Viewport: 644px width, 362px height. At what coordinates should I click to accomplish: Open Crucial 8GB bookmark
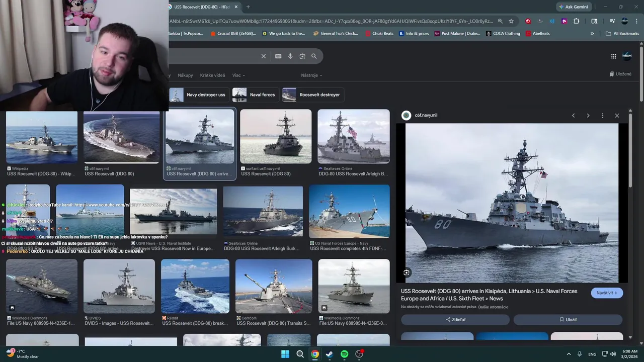pyautogui.click(x=233, y=34)
